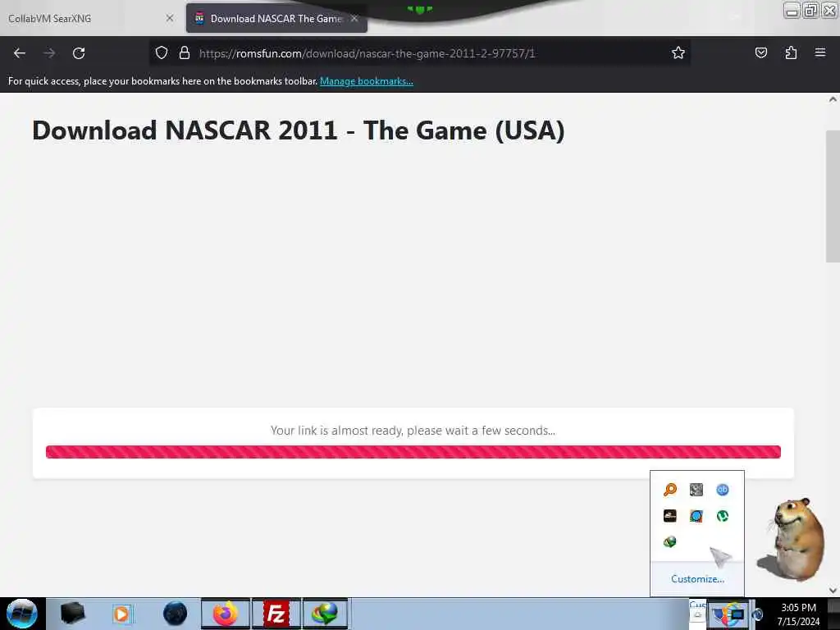Close the CollabVM SearXNG tab
Screen dimensions: 840x630
169,18
